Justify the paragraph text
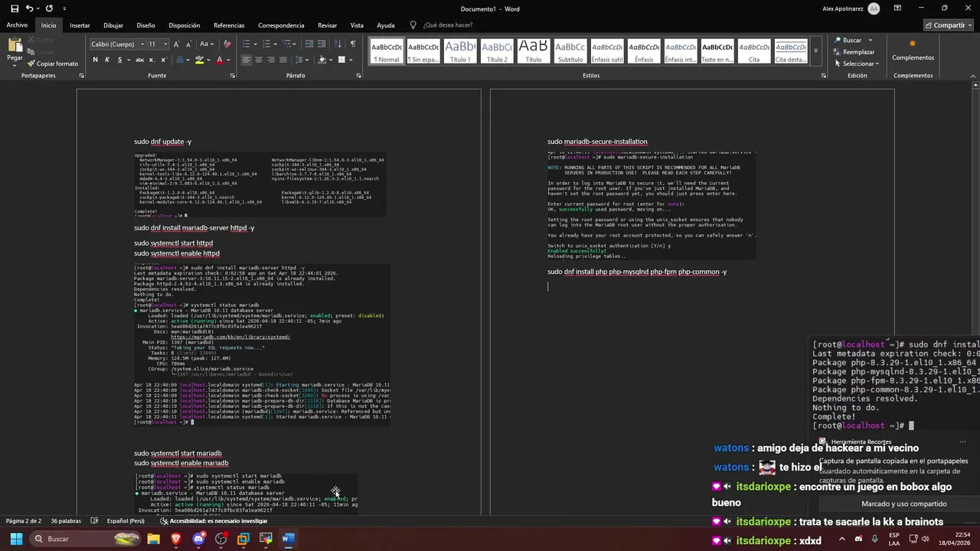 (x=283, y=60)
